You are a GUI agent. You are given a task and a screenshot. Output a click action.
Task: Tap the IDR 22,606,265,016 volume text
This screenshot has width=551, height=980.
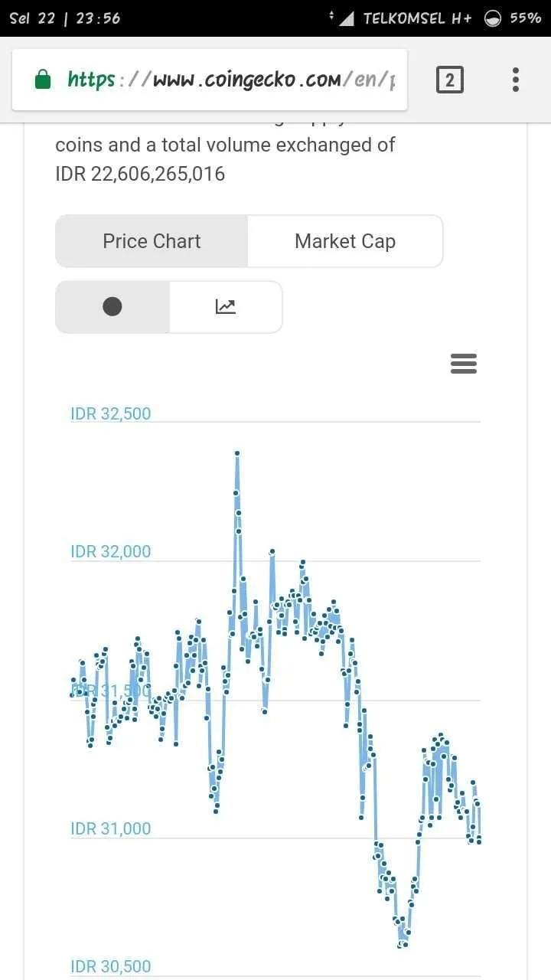tap(140, 174)
